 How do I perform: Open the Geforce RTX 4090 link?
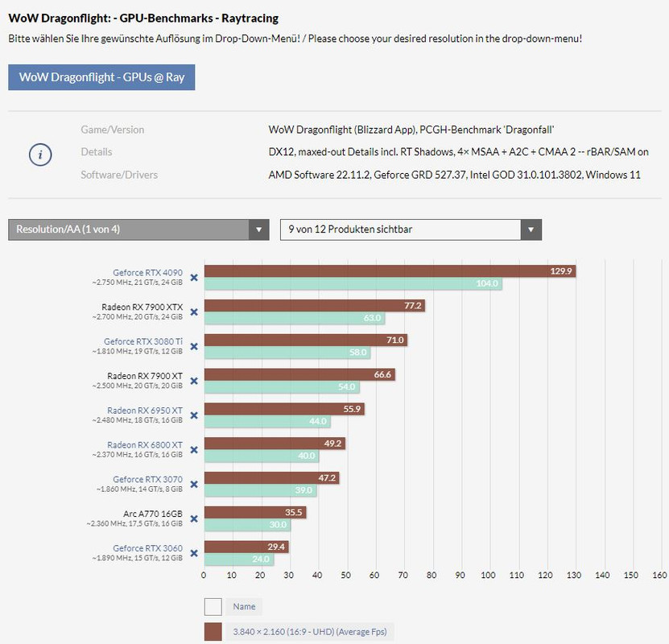tap(147, 273)
